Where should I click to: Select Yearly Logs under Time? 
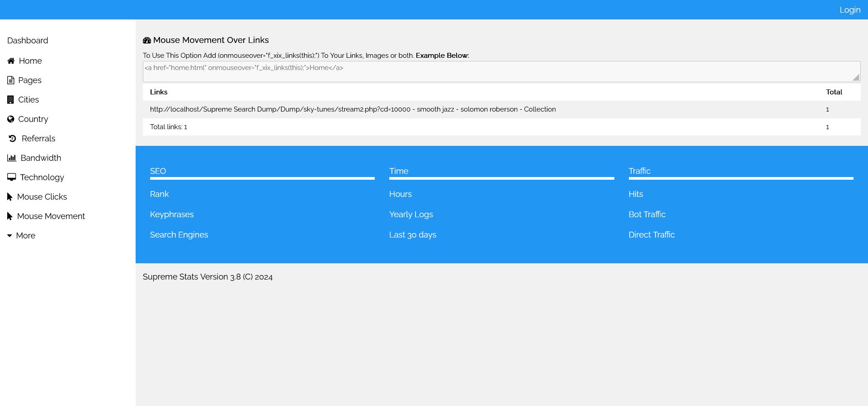pos(411,215)
